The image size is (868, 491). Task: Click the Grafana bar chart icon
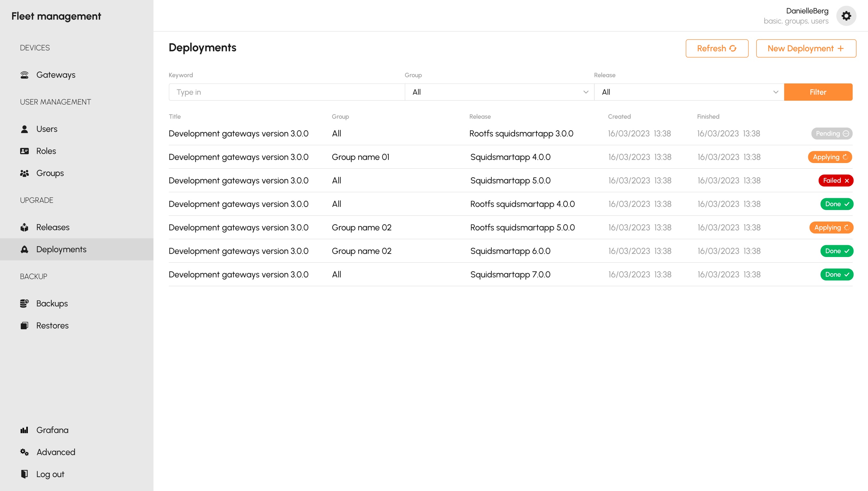(24, 430)
